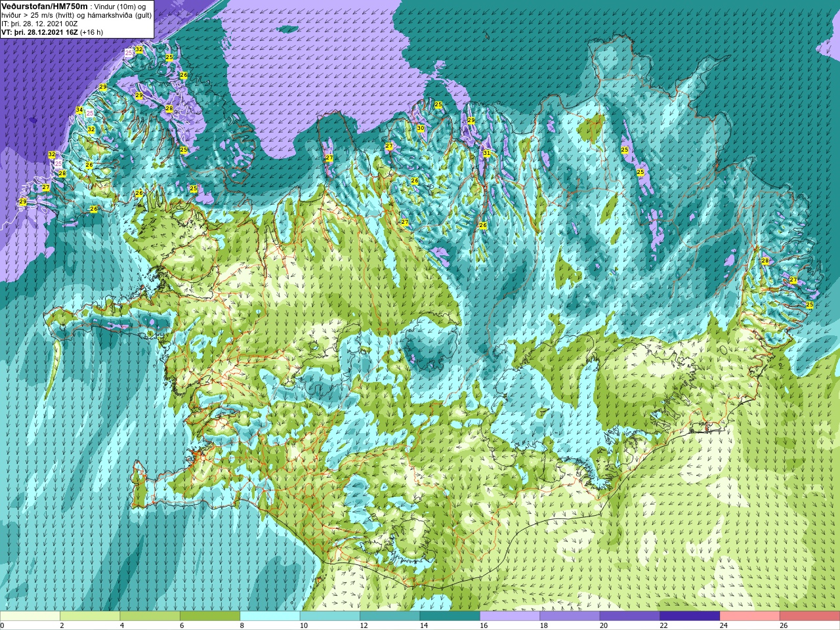Select the olive green 6–8 legend swatch
This screenshot has height=630, width=840.
pyautogui.click(x=210, y=617)
